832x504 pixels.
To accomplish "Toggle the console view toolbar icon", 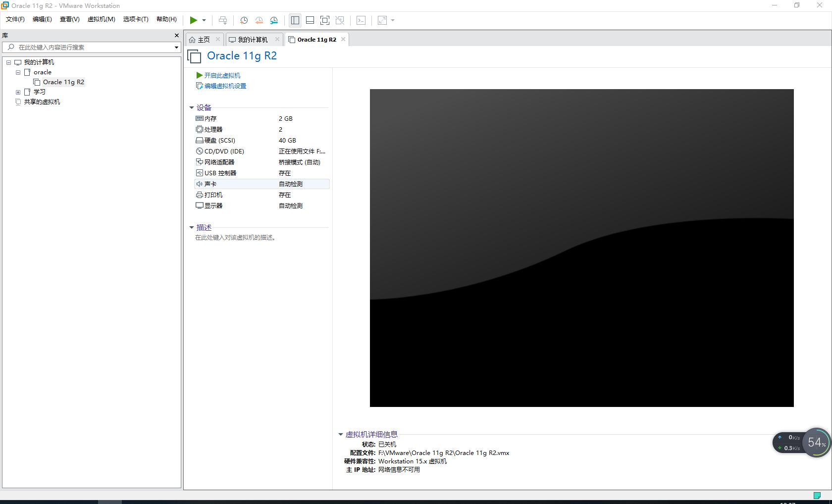I will (x=361, y=20).
